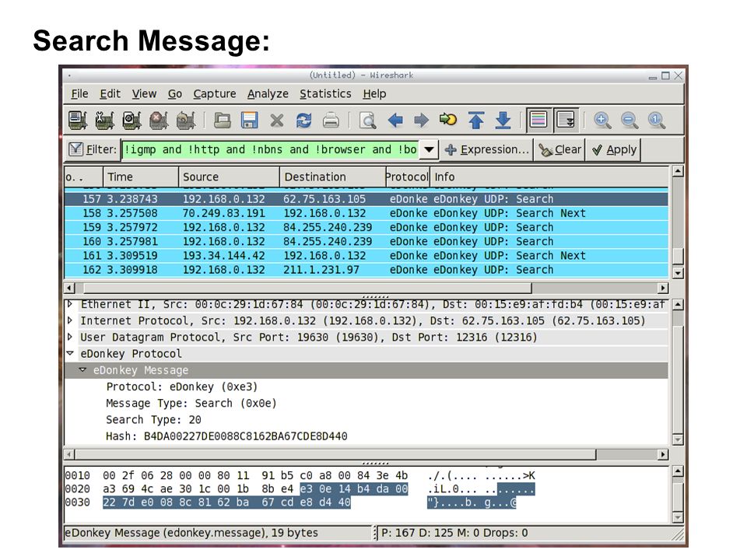The image size is (747, 560).
Task: Toggle auto scroll in live capture
Action: [x=566, y=120]
